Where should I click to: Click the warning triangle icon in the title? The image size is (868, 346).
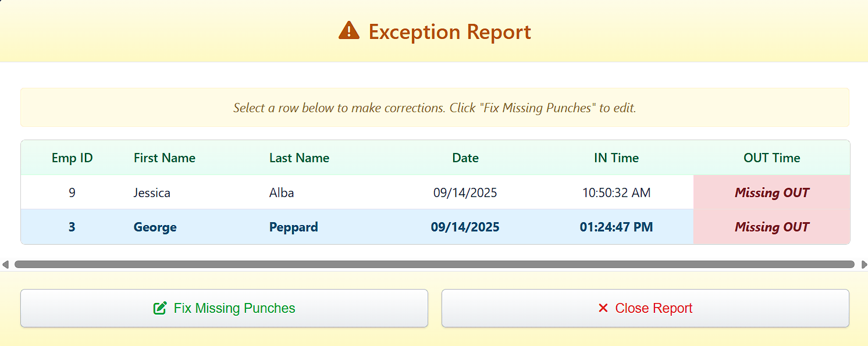[350, 31]
